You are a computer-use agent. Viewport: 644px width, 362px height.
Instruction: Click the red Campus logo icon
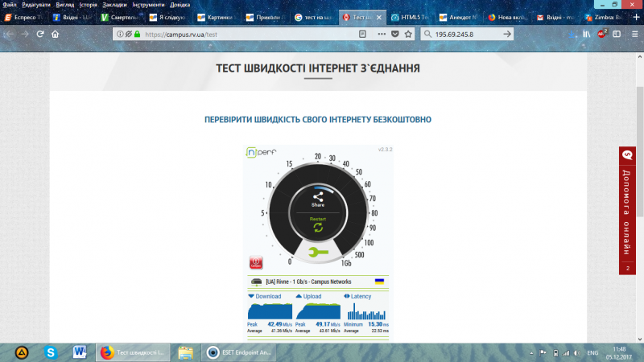pos(257,263)
